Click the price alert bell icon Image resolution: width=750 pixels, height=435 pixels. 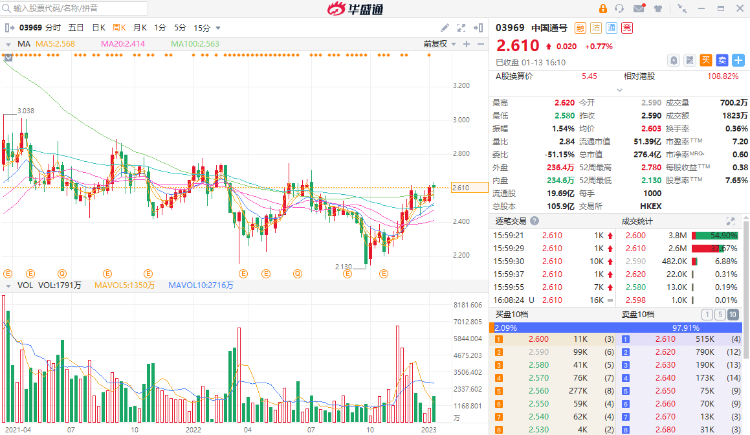pos(673,60)
